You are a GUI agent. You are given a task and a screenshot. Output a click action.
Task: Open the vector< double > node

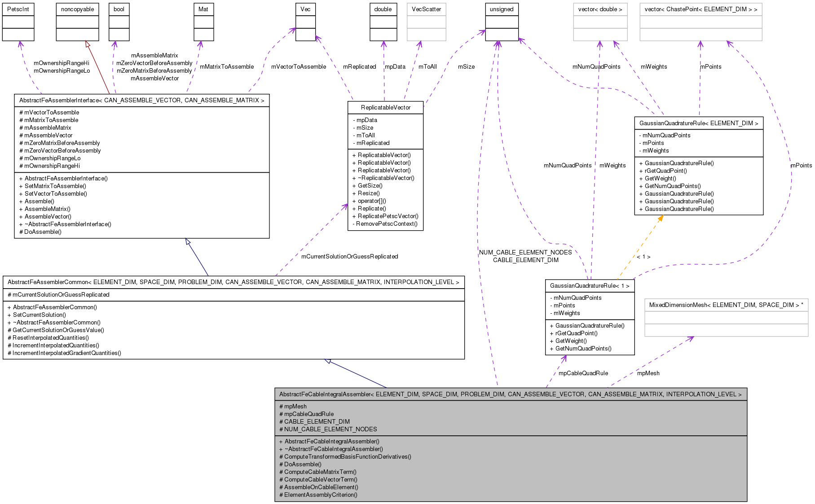point(600,22)
